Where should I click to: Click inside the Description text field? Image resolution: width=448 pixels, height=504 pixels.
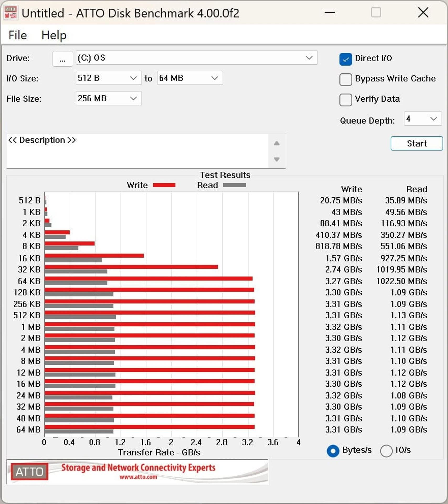click(137, 151)
